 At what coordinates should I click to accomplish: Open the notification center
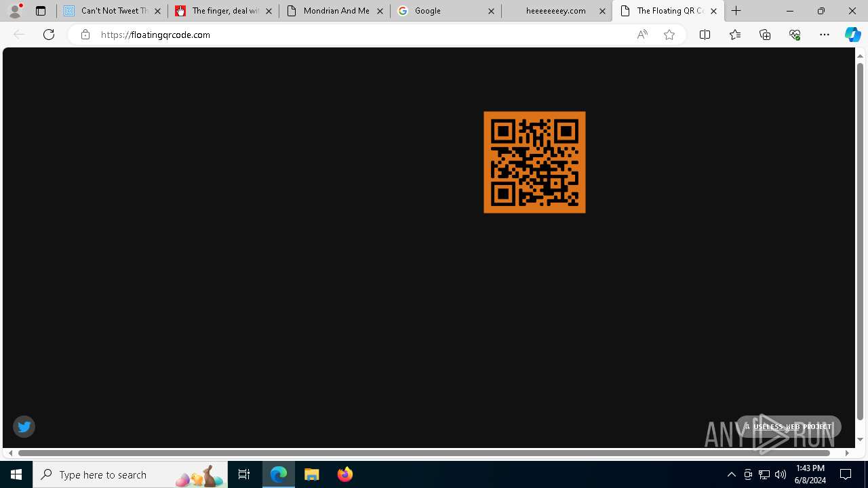tap(846, 474)
